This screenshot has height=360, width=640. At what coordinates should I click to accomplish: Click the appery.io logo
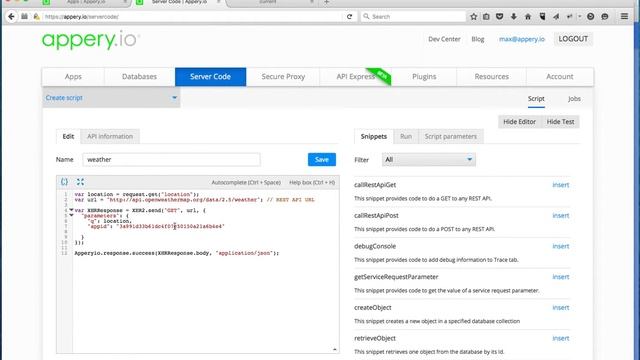coord(91,40)
